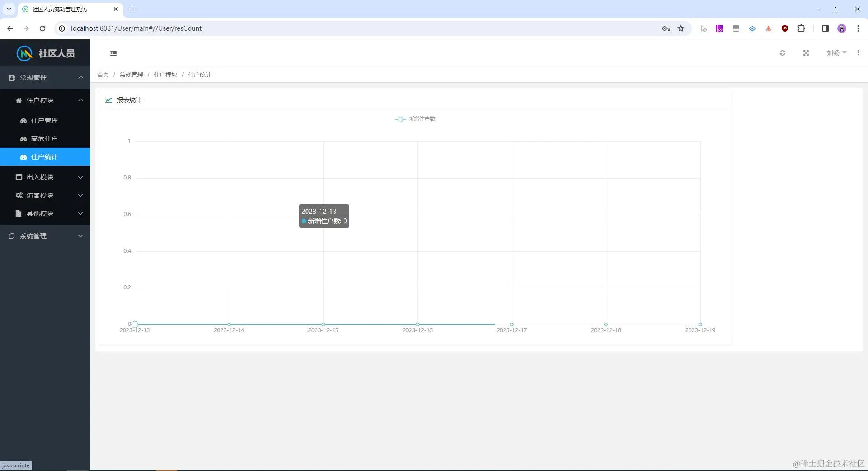868x471 pixels.
Task: Click the 社区人员 logo
Action: (x=45, y=53)
